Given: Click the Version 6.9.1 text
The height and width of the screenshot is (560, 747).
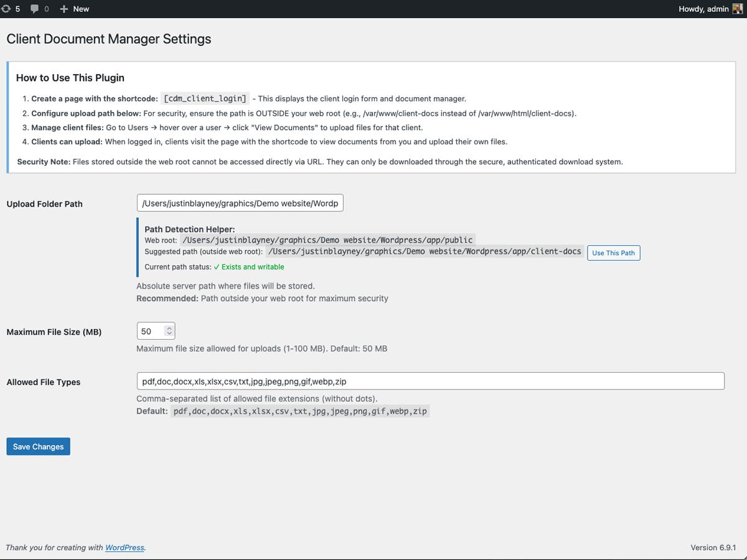Looking at the screenshot, I should (x=713, y=547).
